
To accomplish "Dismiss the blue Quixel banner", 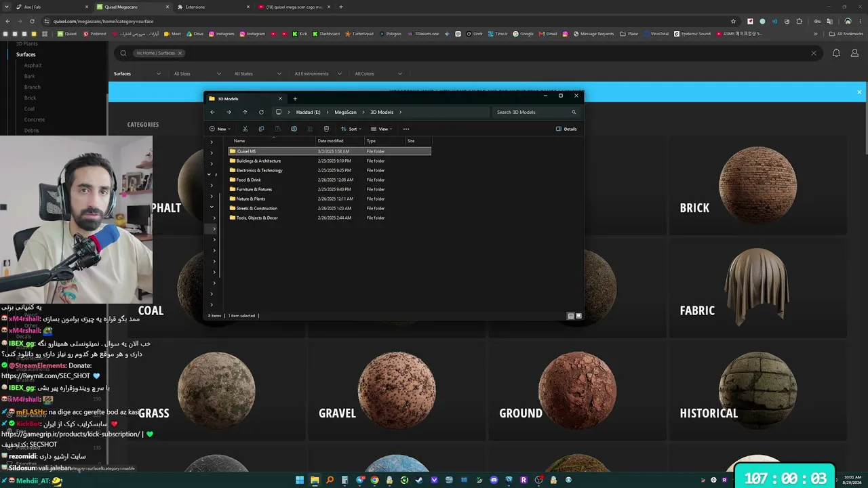I will click(x=859, y=92).
